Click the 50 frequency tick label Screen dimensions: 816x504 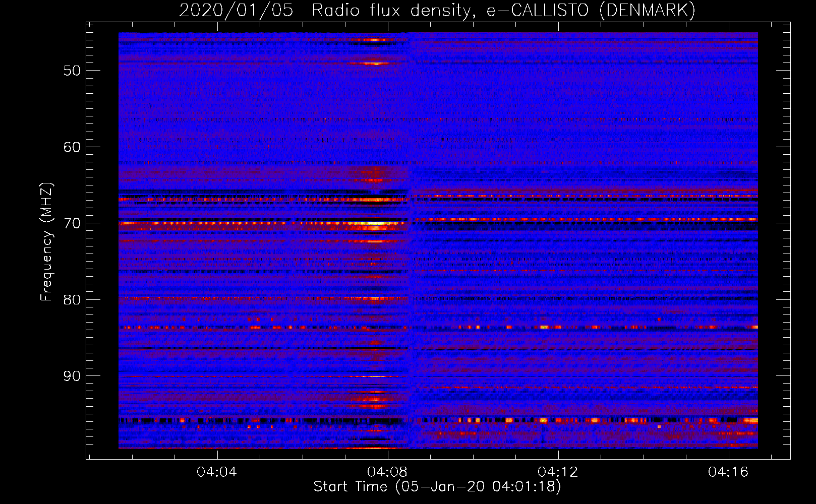pyautogui.click(x=72, y=71)
